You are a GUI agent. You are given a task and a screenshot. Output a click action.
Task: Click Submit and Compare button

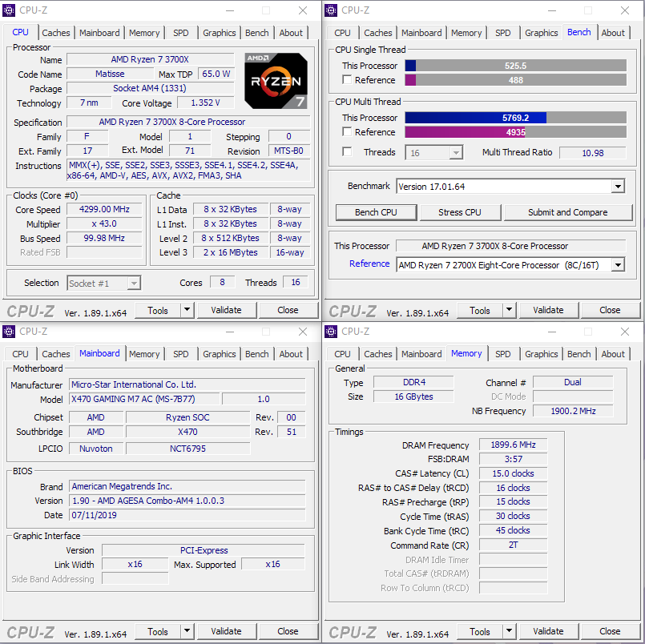568,212
